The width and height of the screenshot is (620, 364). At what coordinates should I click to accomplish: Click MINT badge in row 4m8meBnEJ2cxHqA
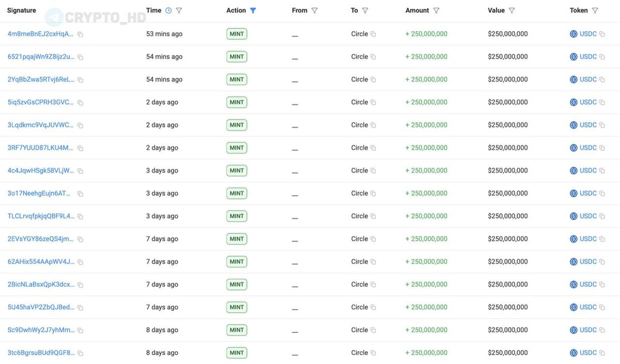237,34
